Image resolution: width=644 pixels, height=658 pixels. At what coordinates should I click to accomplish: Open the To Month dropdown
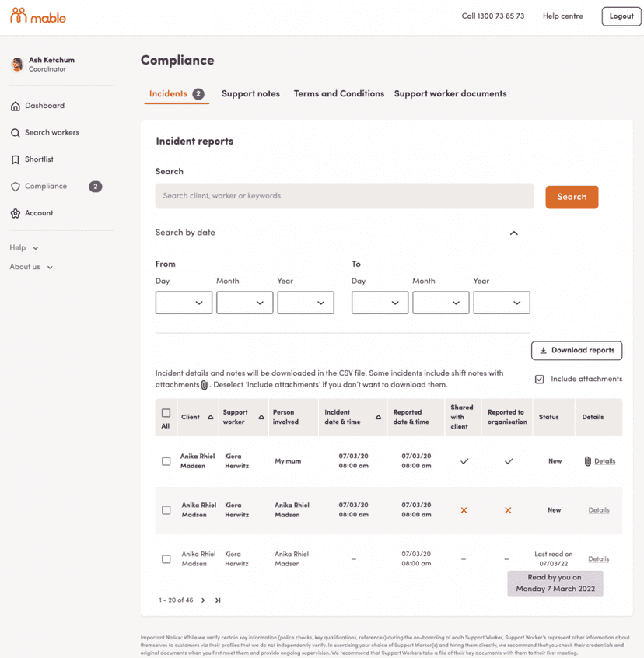click(x=440, y=303)
